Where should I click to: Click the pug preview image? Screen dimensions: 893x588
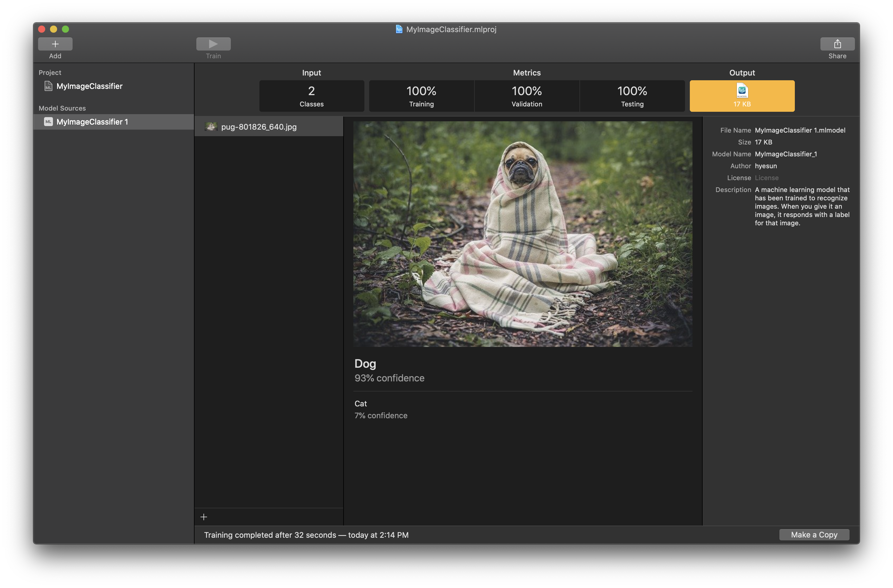(x=523, y=234)
